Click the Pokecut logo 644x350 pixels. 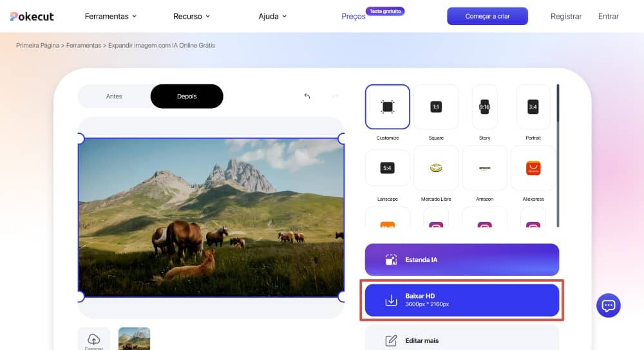coord(32,17)
